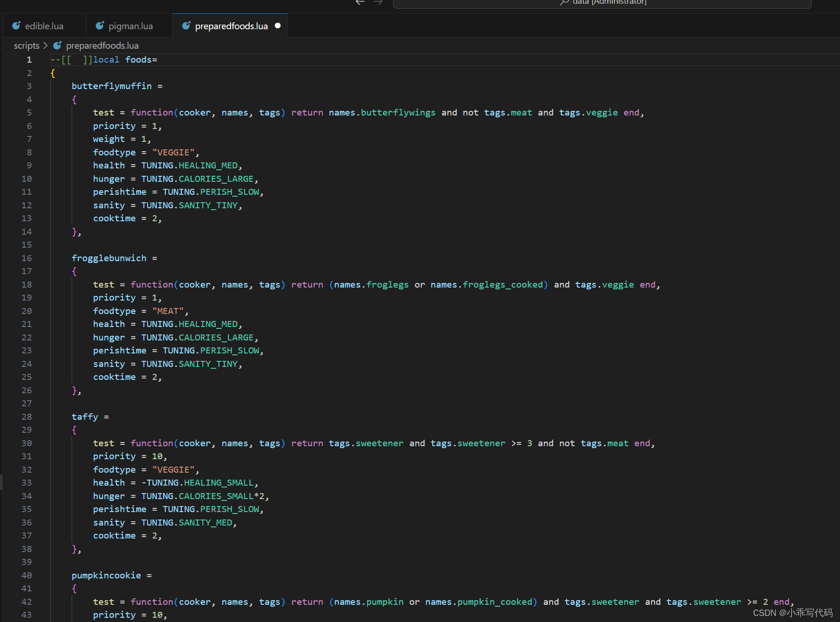The image size is (840, 622).
Task: Click the scripts breadcrumb folder
Action: point(26,45)
